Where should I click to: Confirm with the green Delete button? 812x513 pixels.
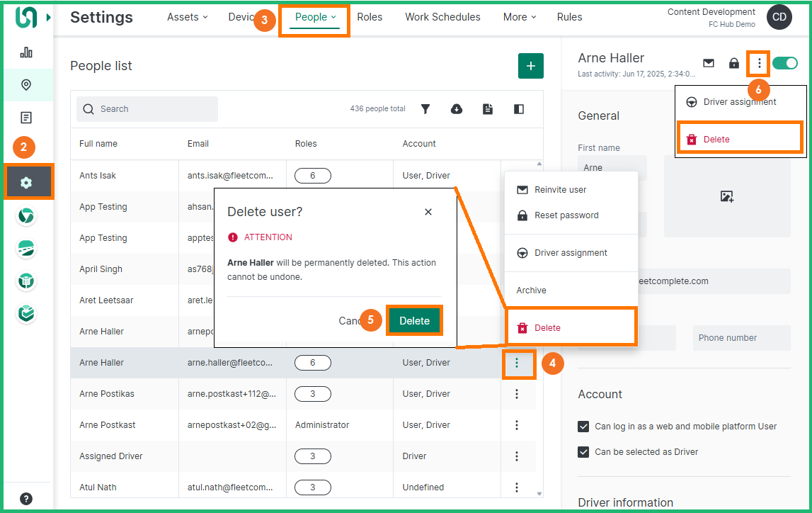pos(414,321)
